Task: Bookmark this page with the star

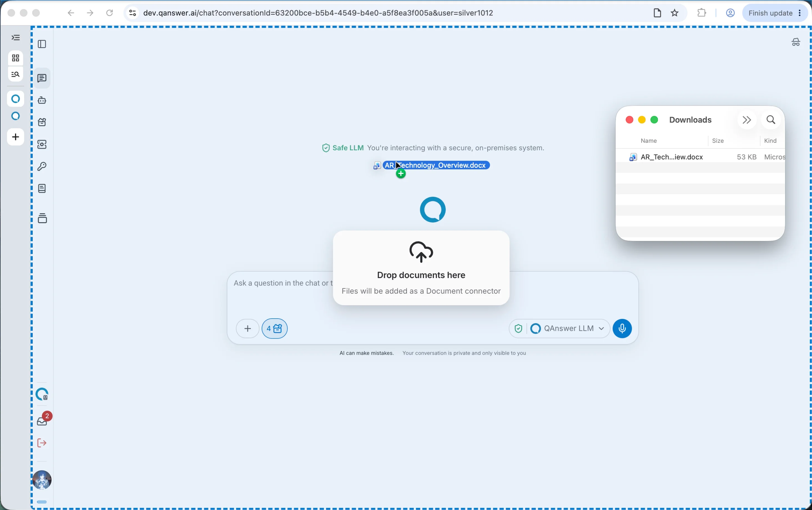Action: (x=675, y=13)
